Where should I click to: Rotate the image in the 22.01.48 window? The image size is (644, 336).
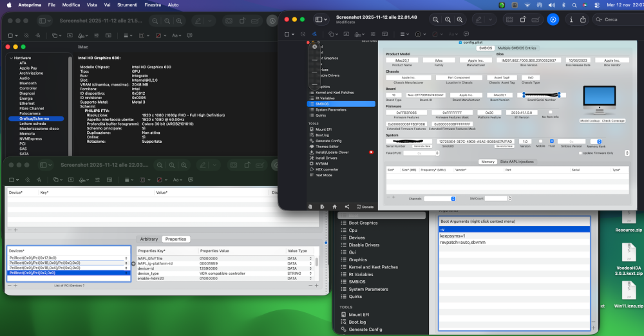(523, 19)
